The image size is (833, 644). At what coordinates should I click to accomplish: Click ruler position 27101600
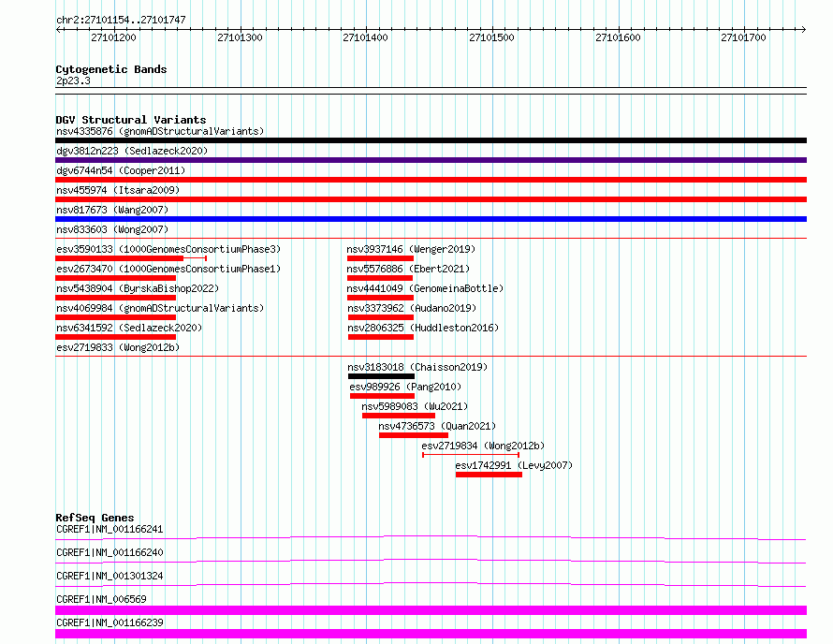(618, 37)
